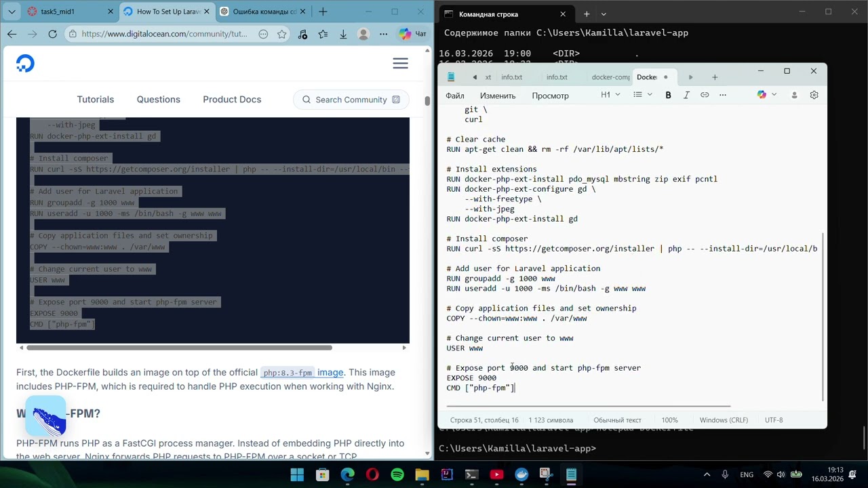Open Edge settings and more menu

tap(384, 34)
